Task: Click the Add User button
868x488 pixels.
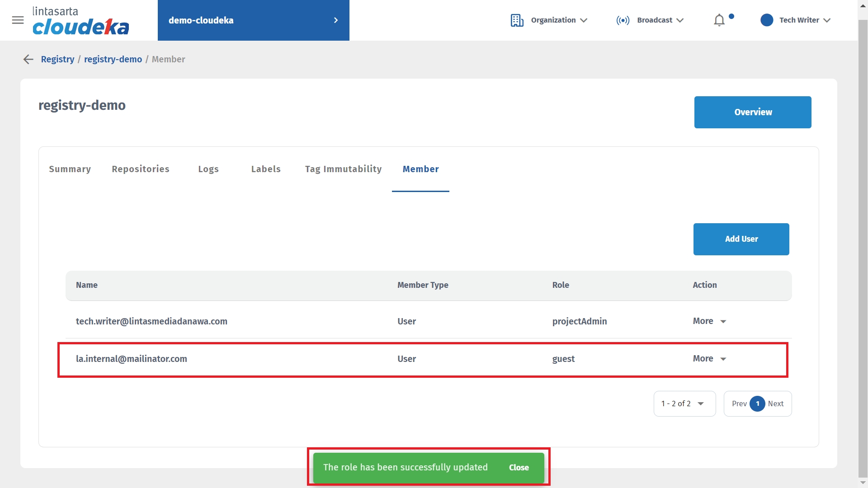Action: [x=741, y=239]
